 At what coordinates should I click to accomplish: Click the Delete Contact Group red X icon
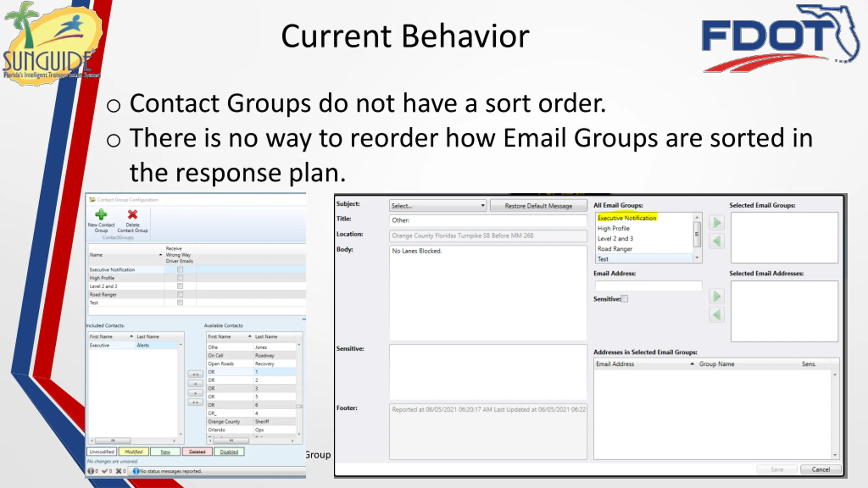tap(133, 215)
